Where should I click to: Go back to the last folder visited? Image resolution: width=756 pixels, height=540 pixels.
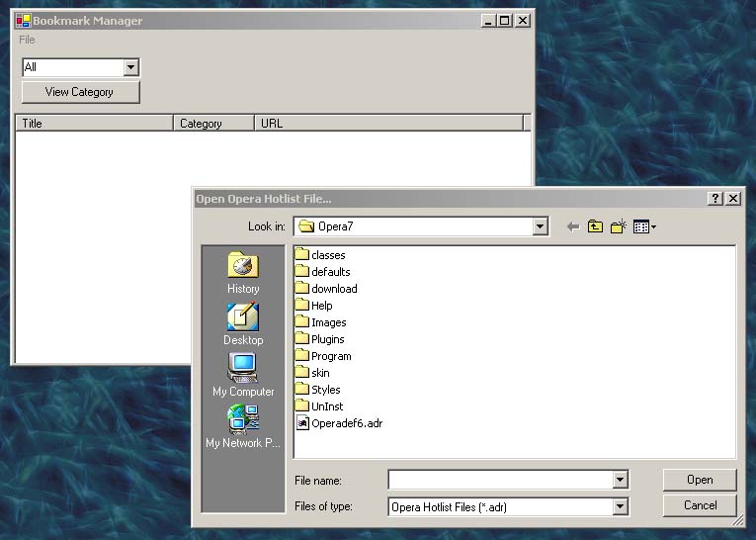(572, 226)
